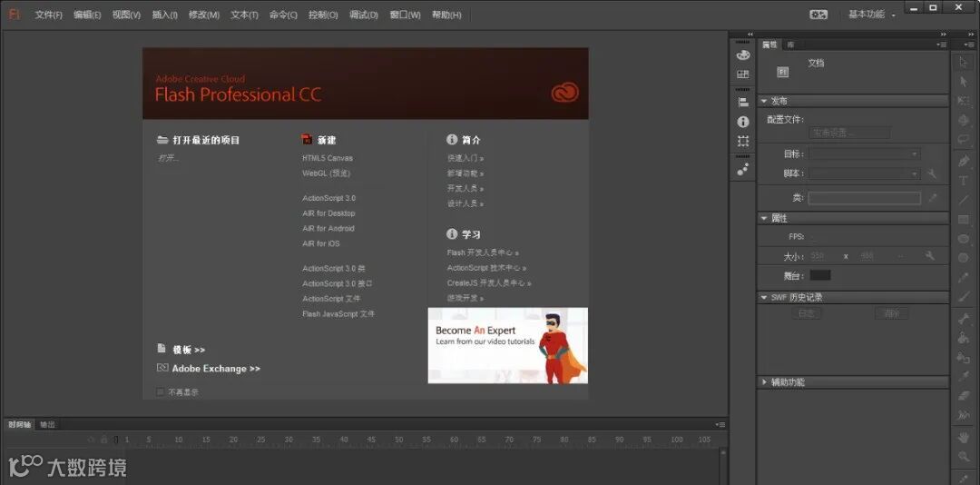Select the Eraser tool

point(963,395)
